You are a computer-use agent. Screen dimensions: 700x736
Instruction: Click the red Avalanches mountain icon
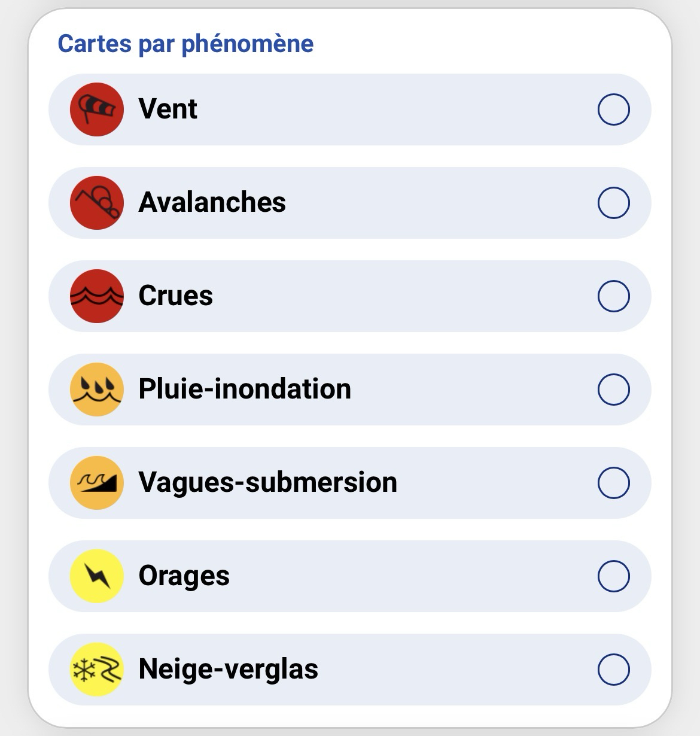[97, 203]
